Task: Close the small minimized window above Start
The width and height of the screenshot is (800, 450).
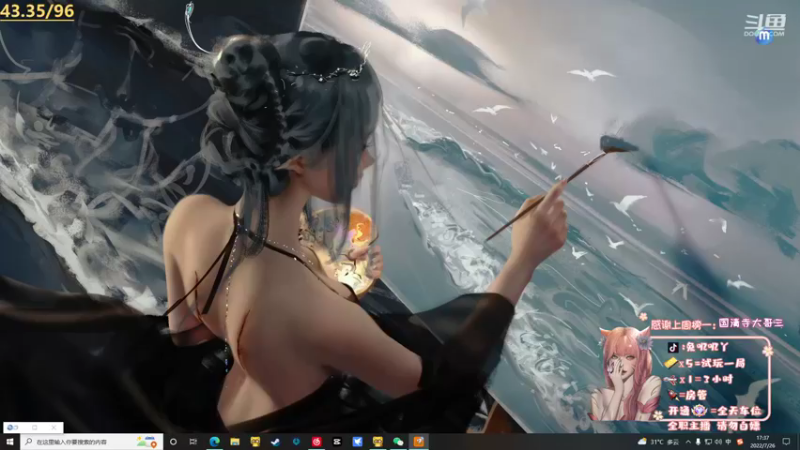Action: point(54,428)
